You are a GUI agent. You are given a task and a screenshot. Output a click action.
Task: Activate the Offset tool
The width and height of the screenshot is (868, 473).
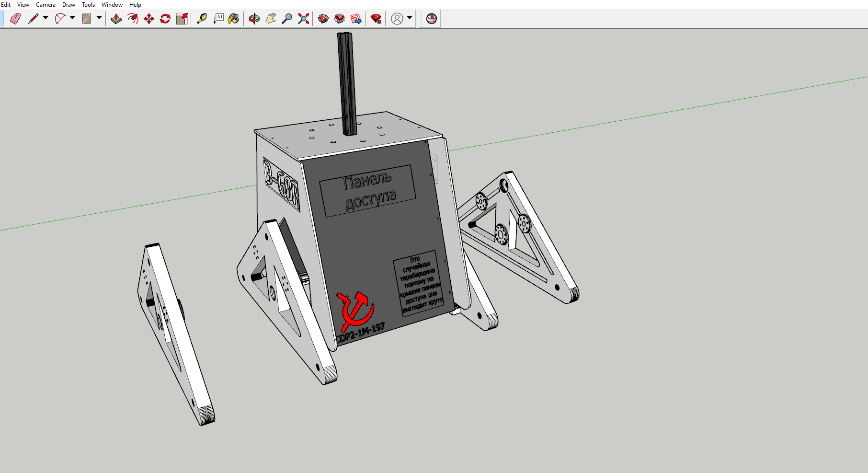(133, 19)
